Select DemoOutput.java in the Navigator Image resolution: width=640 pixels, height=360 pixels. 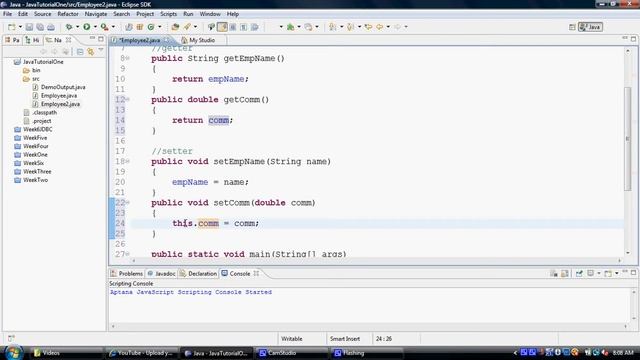(63, 87)
